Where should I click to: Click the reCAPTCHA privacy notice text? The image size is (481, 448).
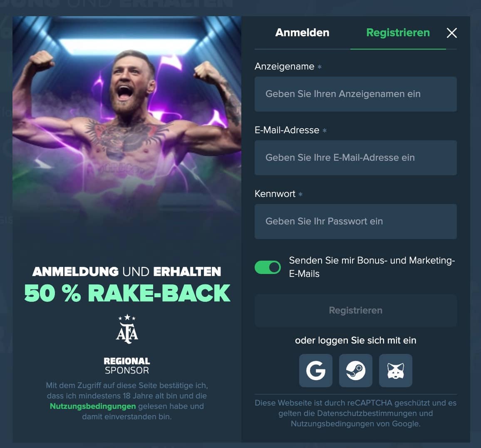coord(355,413)
